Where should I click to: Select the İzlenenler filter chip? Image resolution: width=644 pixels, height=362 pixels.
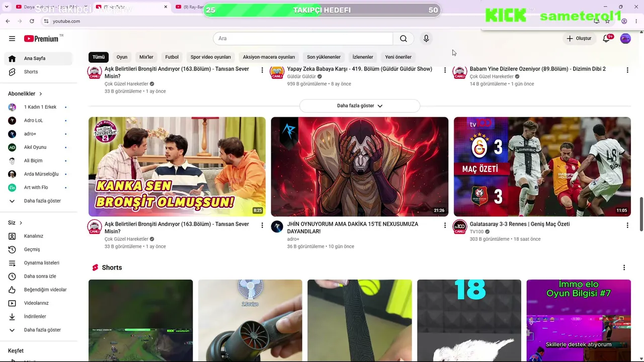(x=363, y=57)
